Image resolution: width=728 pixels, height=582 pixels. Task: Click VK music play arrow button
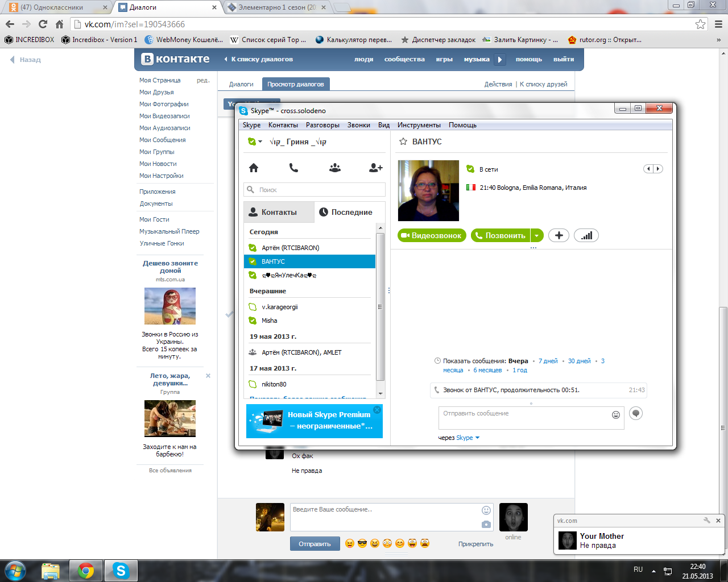click(500, 59)
